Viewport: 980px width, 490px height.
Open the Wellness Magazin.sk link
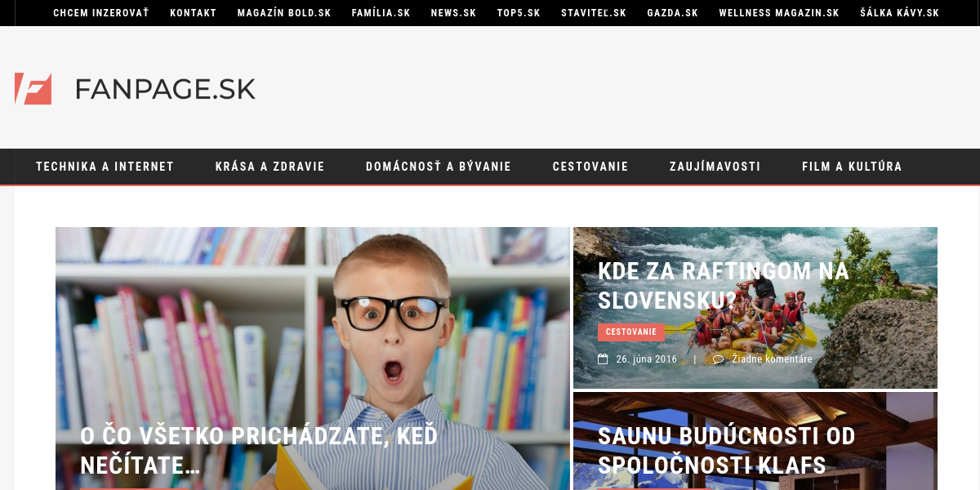tap(779, 13)
